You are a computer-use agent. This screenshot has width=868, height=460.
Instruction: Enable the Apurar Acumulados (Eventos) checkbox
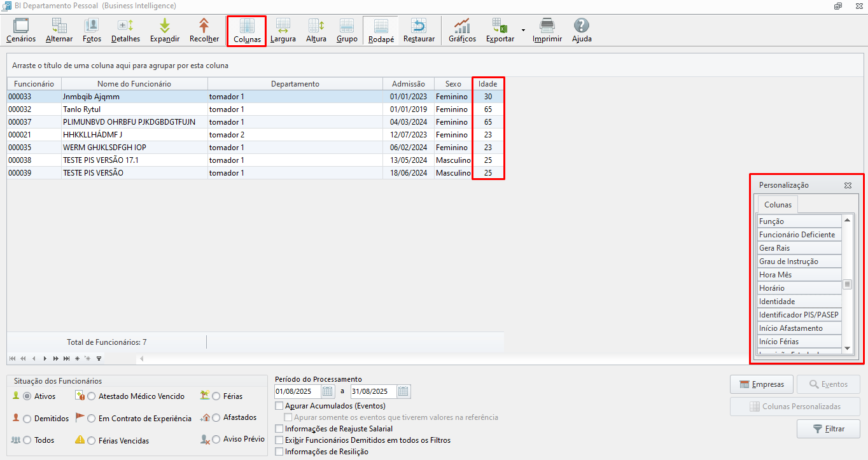279,406
